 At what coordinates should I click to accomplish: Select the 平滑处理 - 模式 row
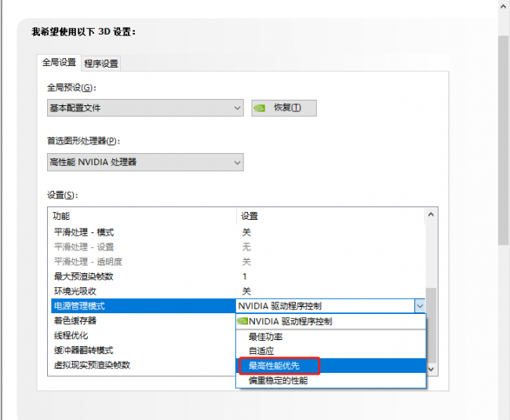click(238, 232)
